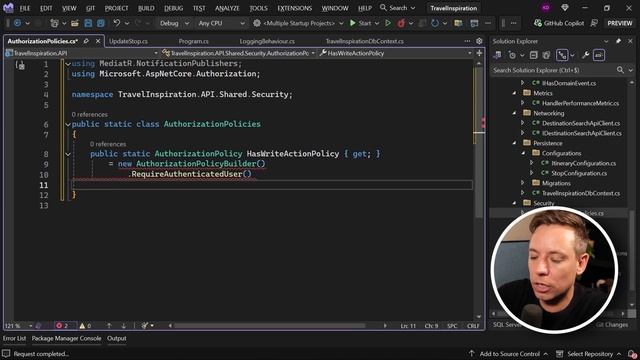Click the feedback icon beside GitHub Copilot
This screenshot has height=360, width=640.
pyautogui.click(x=594, y=23)
